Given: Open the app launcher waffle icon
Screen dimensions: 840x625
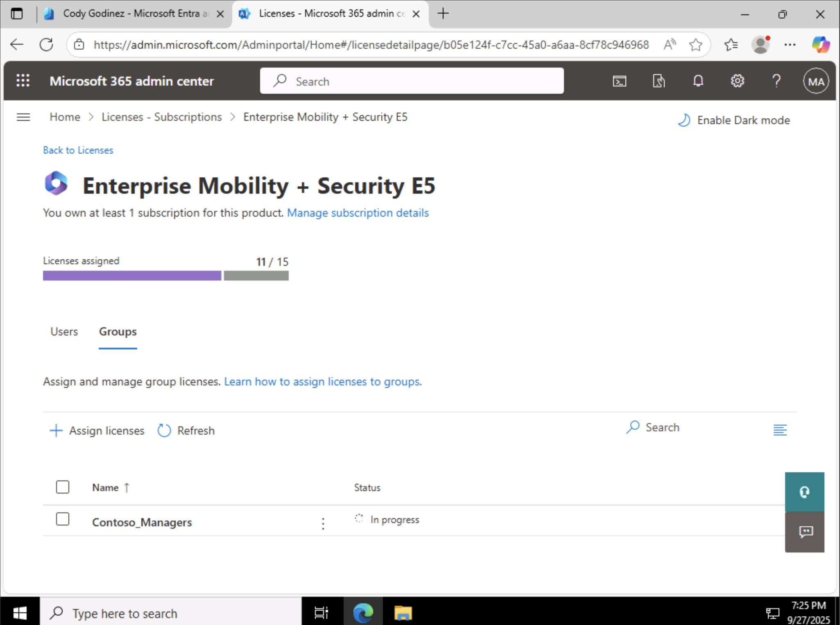Looking at the screenshot, I should (x=23, y=81).
